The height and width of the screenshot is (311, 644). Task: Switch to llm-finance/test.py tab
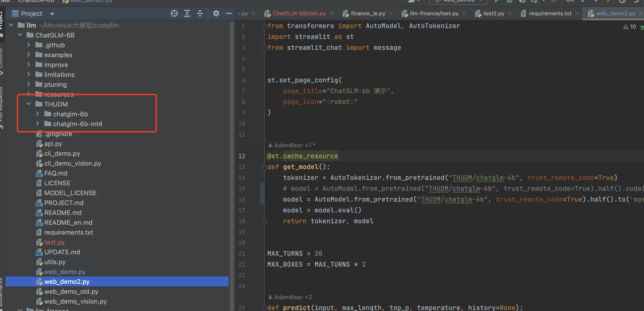click(434, 14)
